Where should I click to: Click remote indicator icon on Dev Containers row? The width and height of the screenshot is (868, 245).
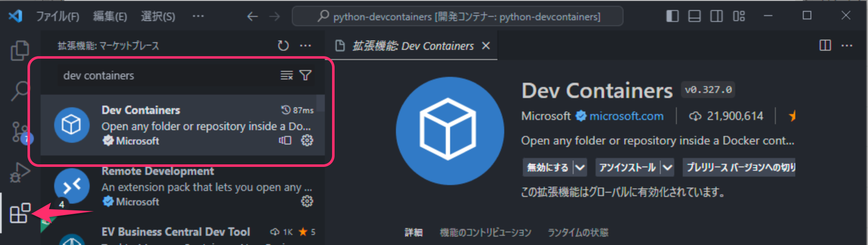click(285, 140)
